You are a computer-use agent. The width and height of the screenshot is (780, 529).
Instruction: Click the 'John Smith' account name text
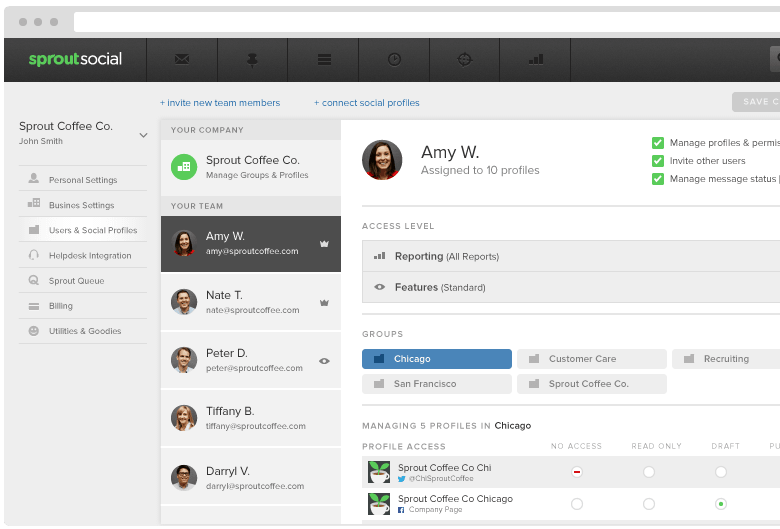coord(41,141)
